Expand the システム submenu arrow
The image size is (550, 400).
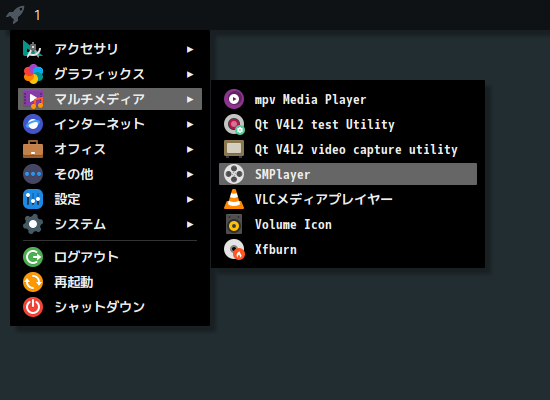pyautogui.click(x=190, y=224)
